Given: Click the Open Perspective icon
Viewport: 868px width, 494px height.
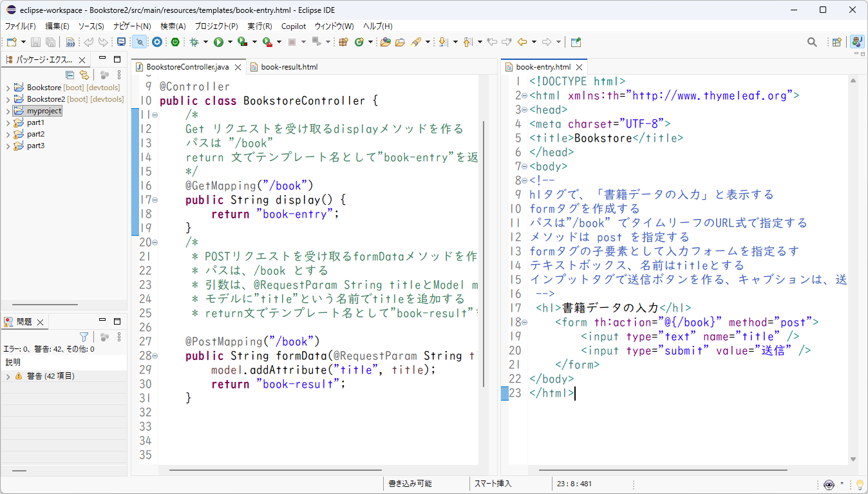Looking at the screenshot, I should (836, 42).
